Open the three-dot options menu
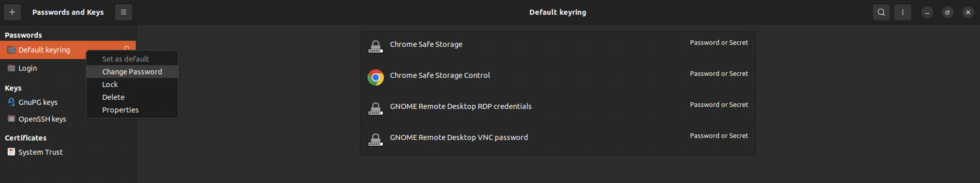This screenshot has width=980, height=183. point(902,12)
